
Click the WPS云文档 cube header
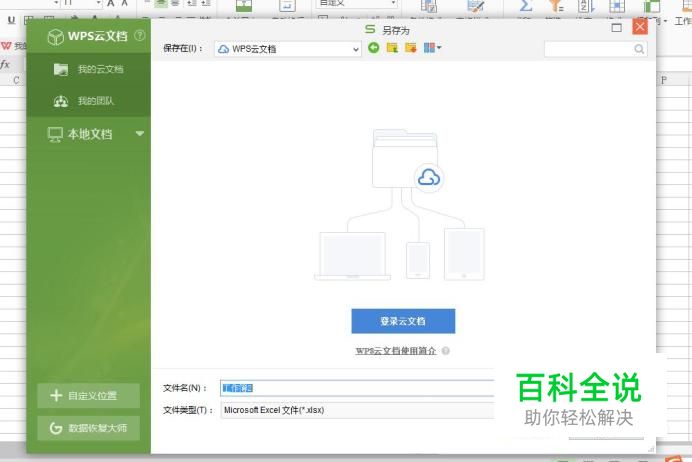point(87,36)
